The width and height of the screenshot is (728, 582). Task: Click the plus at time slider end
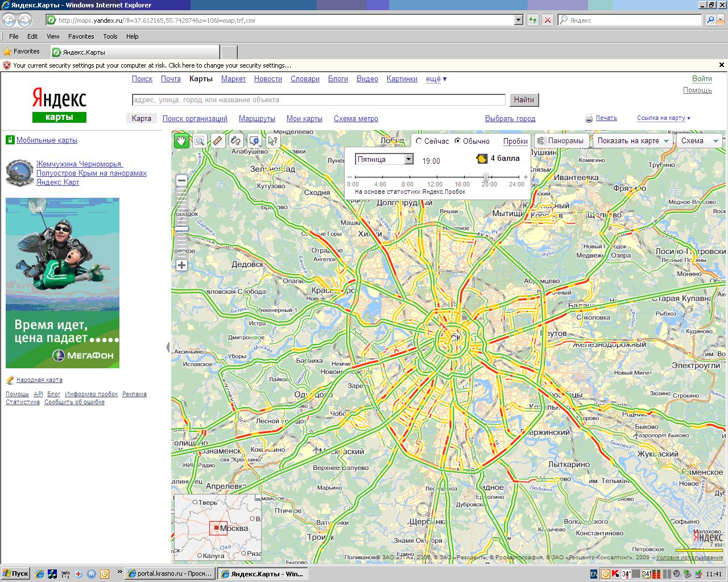tap(526, 177)
